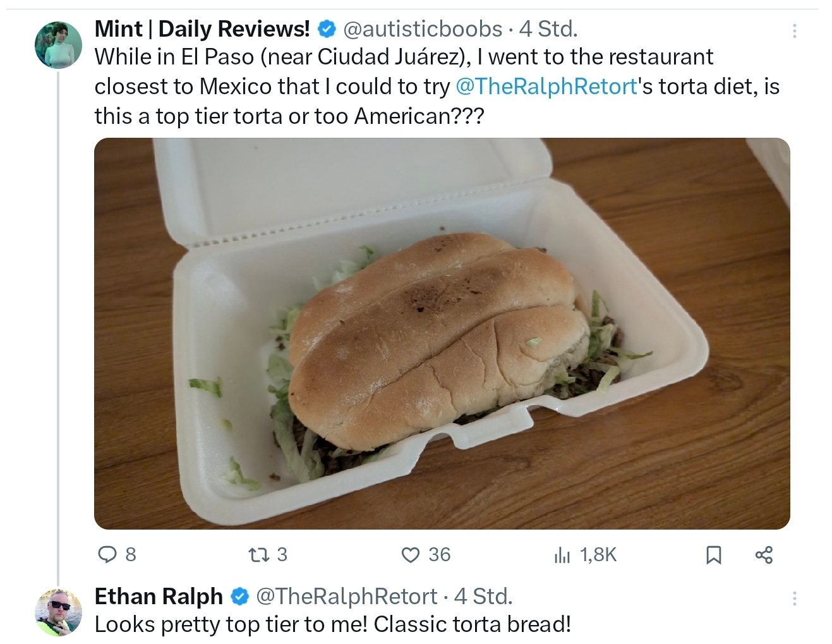Open Ethan Ralph's reply text
The image size is (832, 644).
click(333, 624)
